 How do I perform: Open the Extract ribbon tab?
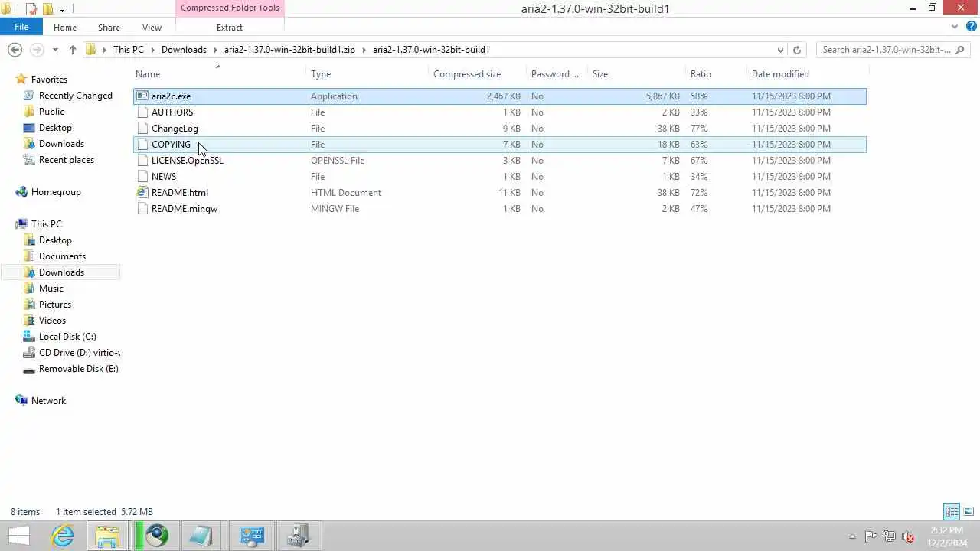click(x=230, y=28)
